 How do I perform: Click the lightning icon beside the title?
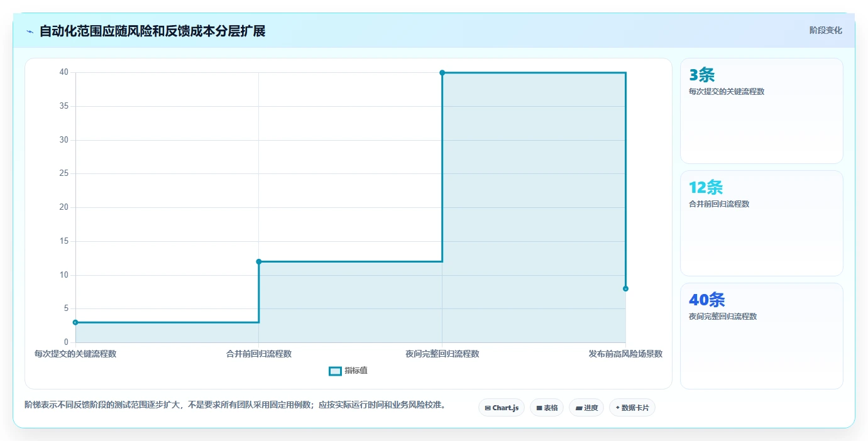pos(30,31)
